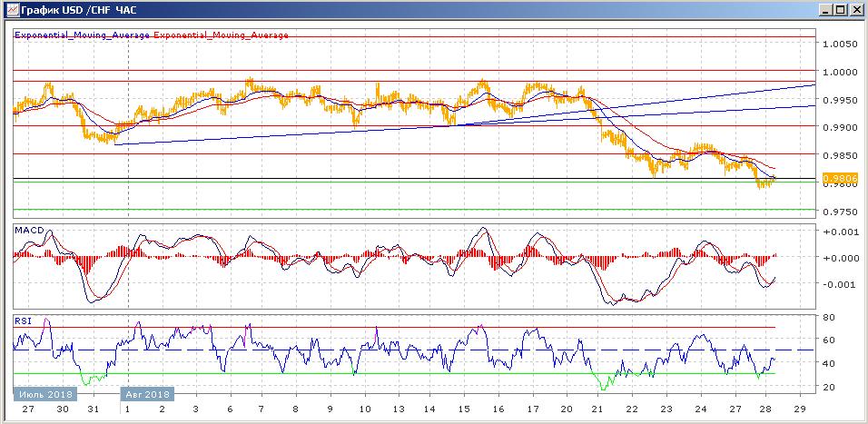868x424 pixels.
Task: Click the 1.0000 price axis label
Action: (x=841, y=72)
